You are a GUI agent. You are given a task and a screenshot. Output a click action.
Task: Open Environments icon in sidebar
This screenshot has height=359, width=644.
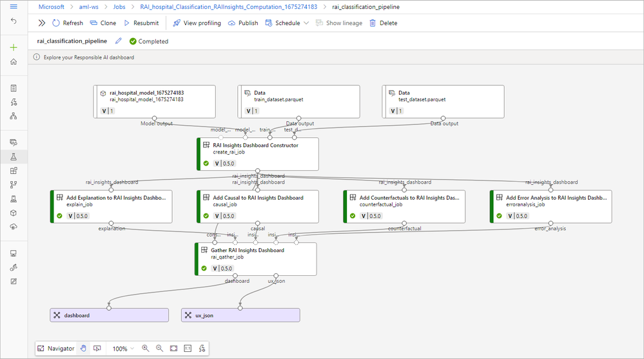14,199
